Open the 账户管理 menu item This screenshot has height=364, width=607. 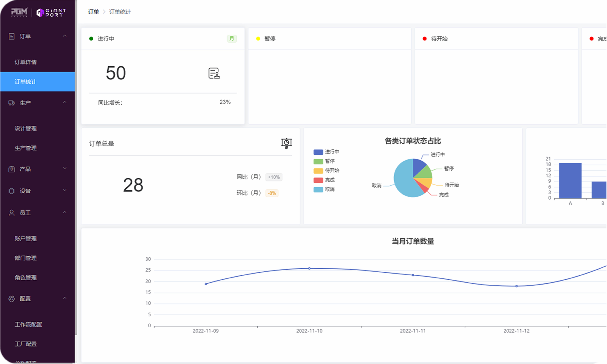point(37,238)
